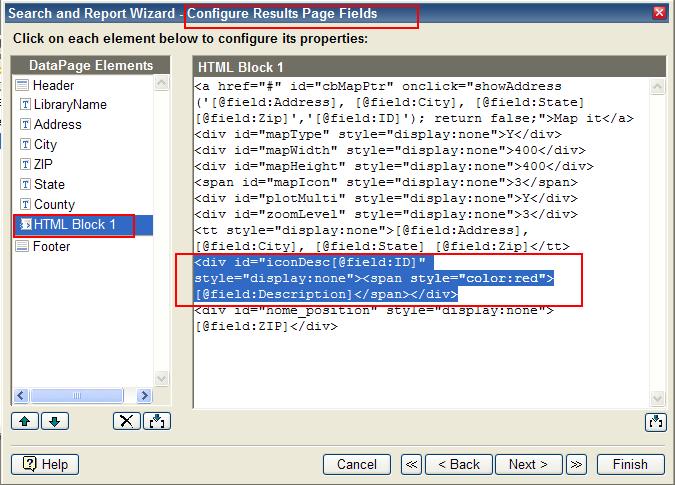The height and width of the screenshot is (485, 675).
Task: Delete selected element with X button
Action: 127,421
